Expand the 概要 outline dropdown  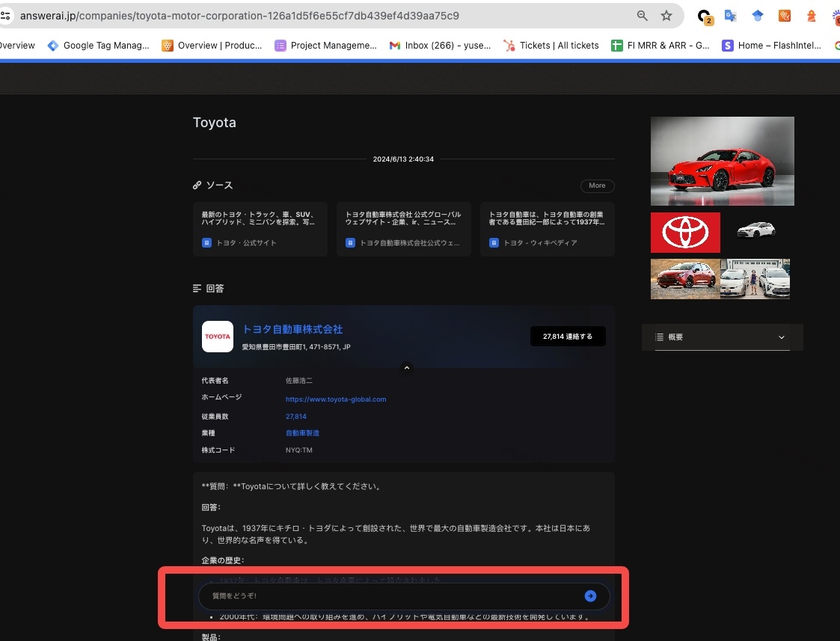(x=722, y=337)
